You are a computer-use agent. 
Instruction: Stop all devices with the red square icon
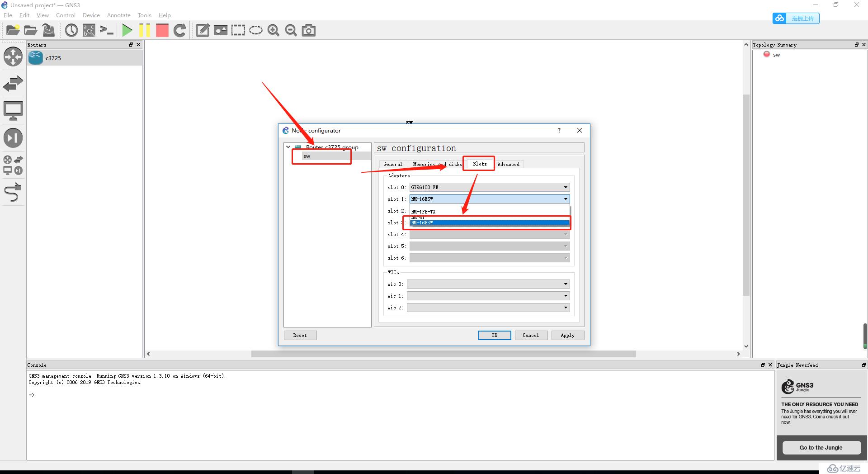tap(162, 30)
